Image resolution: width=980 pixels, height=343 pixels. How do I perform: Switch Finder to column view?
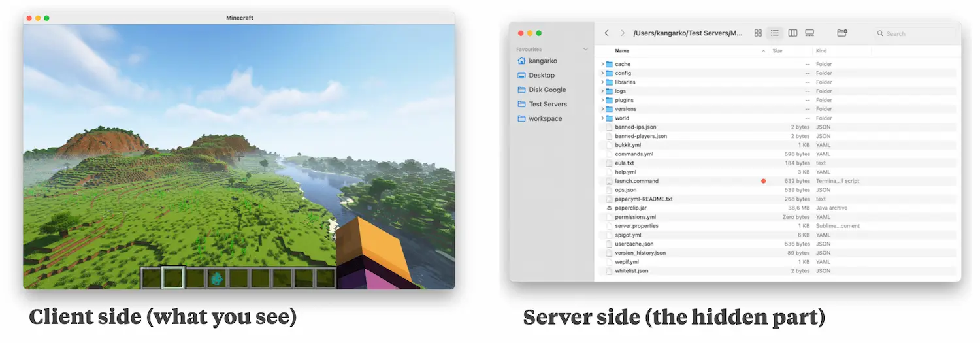pos(792,33)
